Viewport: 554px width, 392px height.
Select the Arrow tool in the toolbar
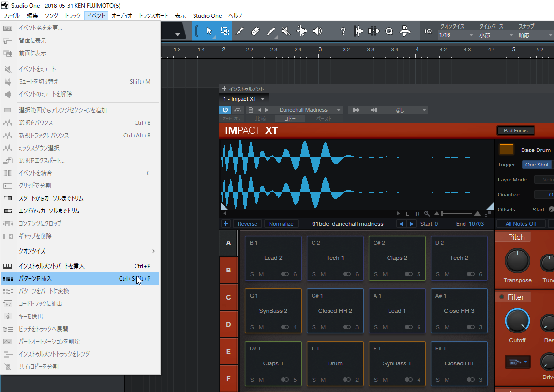[x=209, y=31]
